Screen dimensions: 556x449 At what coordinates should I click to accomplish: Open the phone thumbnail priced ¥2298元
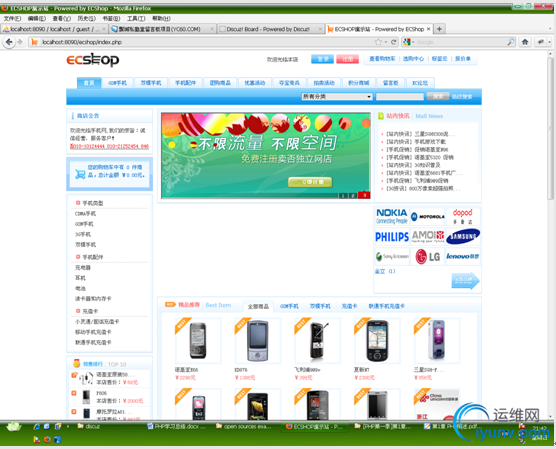point(198,340)
